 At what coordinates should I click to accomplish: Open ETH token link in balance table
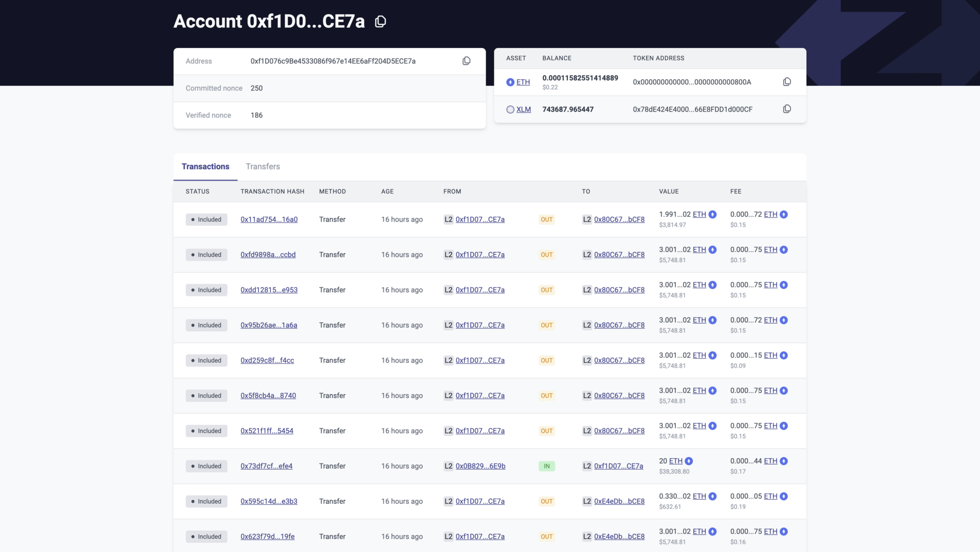coord(523,82)
